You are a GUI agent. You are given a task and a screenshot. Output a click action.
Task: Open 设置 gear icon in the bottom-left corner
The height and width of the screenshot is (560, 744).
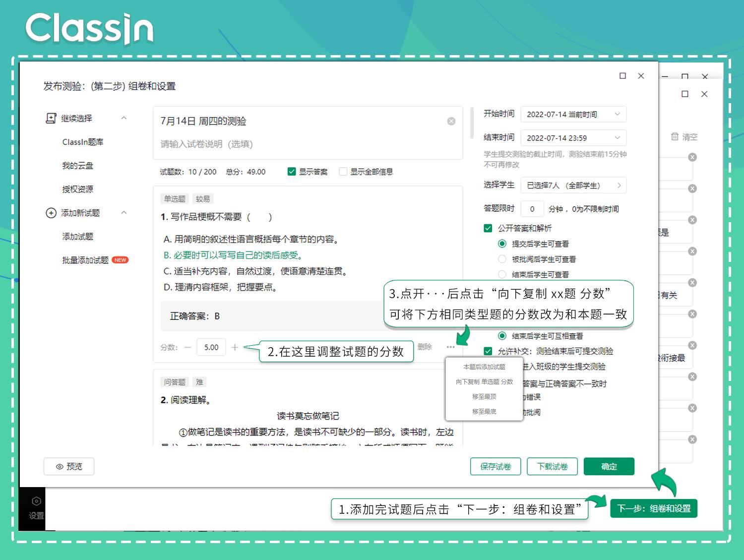coord(36,501)
